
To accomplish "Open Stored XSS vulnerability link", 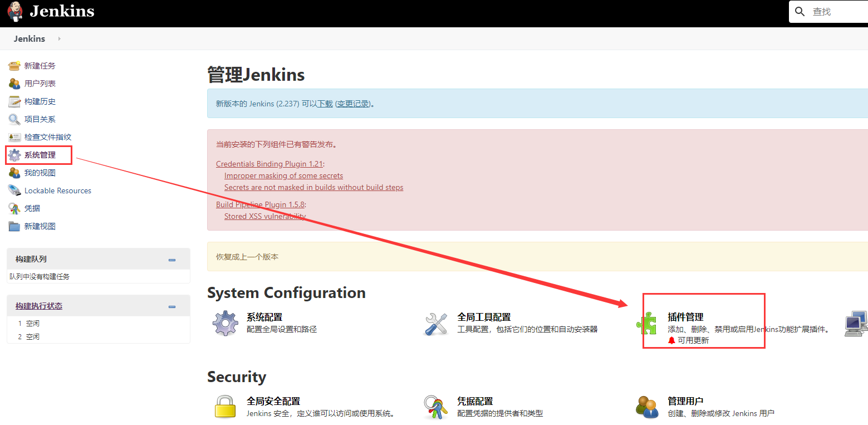I will [265, 216].
